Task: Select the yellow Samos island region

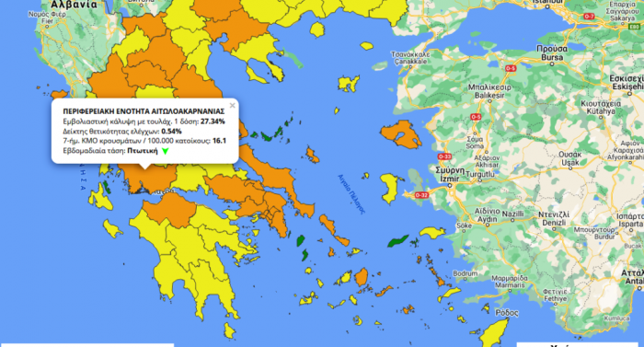Action: (x=432, y=233)
